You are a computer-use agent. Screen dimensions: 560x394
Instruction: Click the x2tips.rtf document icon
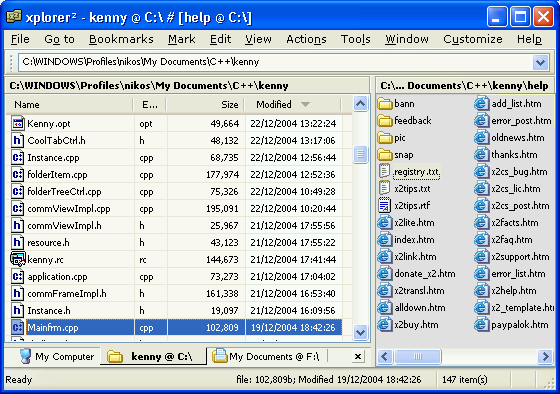[384, 206]
